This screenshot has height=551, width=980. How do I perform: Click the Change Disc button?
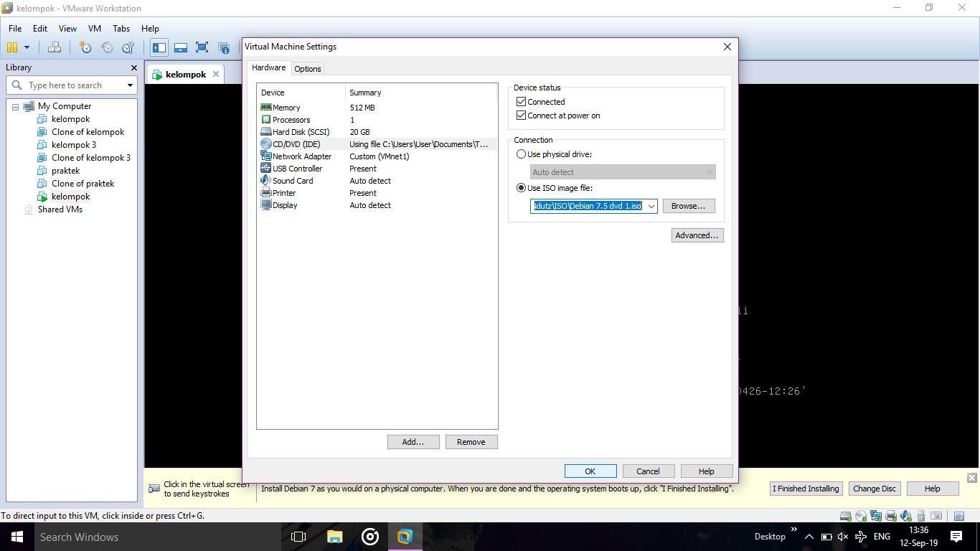pyautogui.click(x=874, y=489)
